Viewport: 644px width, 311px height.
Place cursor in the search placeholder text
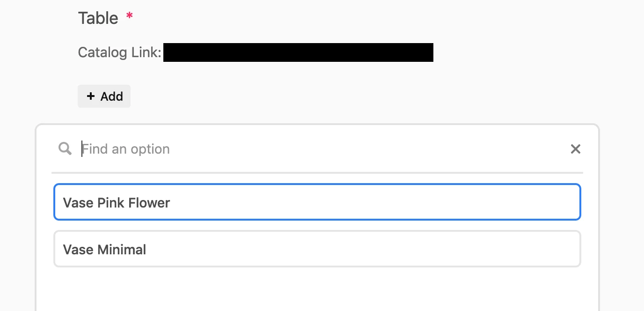[x=126, y=149]
